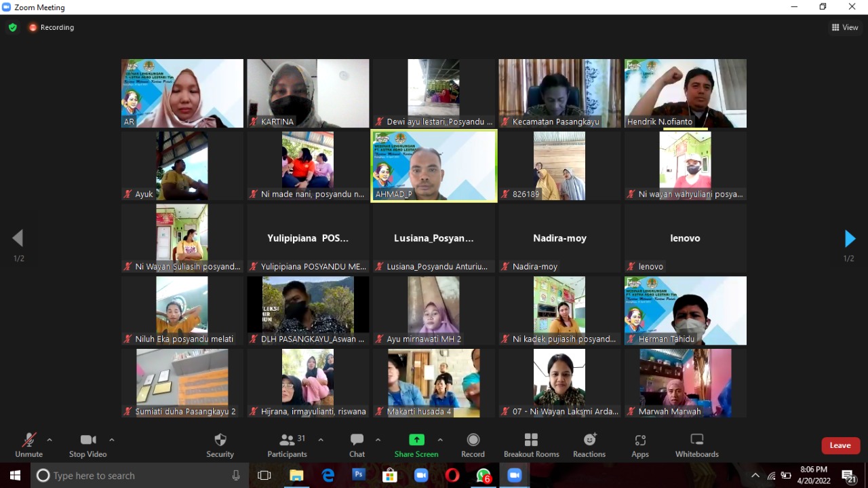Viewport: 868px width, 488px height.
Task: Open Breakout Rooms
Action: [531, 445]
